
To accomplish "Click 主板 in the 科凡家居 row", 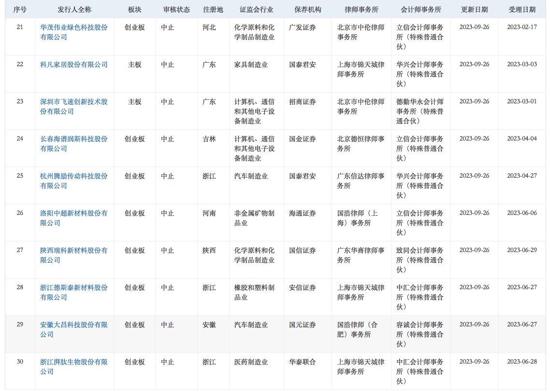I will click(135, 65).
